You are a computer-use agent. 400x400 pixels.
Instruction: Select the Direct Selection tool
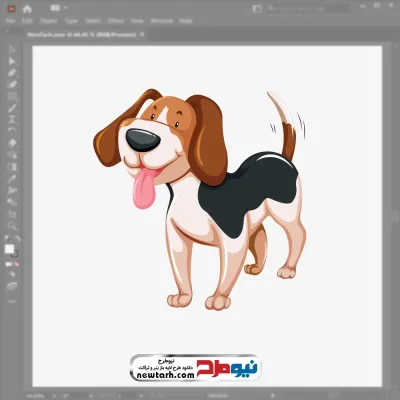[x=12, y=61]
